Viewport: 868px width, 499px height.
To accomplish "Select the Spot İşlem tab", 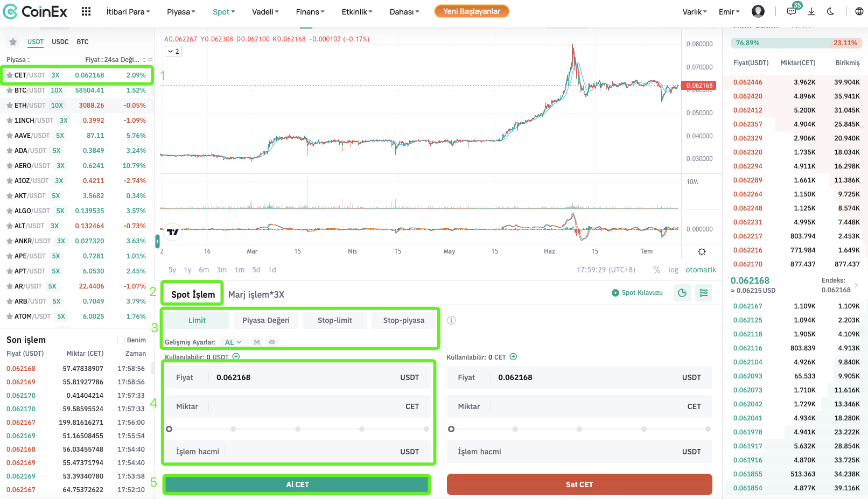I will tap(193, 294).
